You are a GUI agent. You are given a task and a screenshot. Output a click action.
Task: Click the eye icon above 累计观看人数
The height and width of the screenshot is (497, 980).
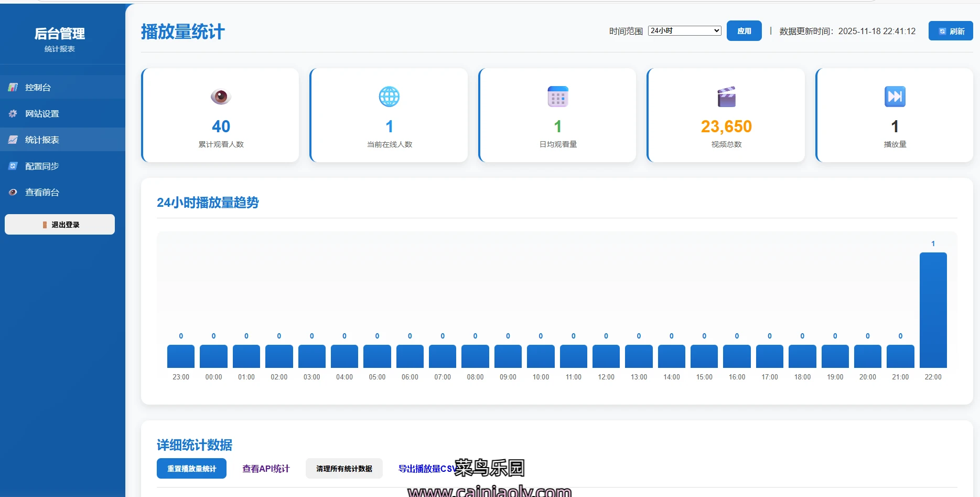(221, 97)
